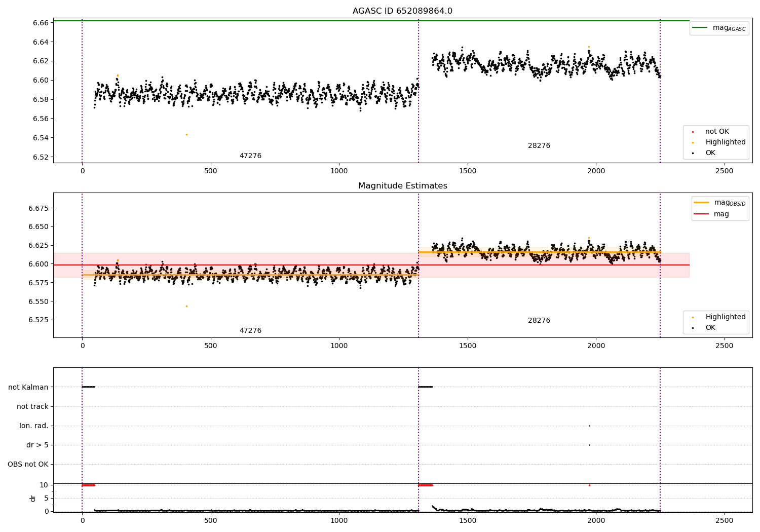Click the Ion. rad. flag dot near 2000
The image size is (760, 532).
tap(589, 426)
